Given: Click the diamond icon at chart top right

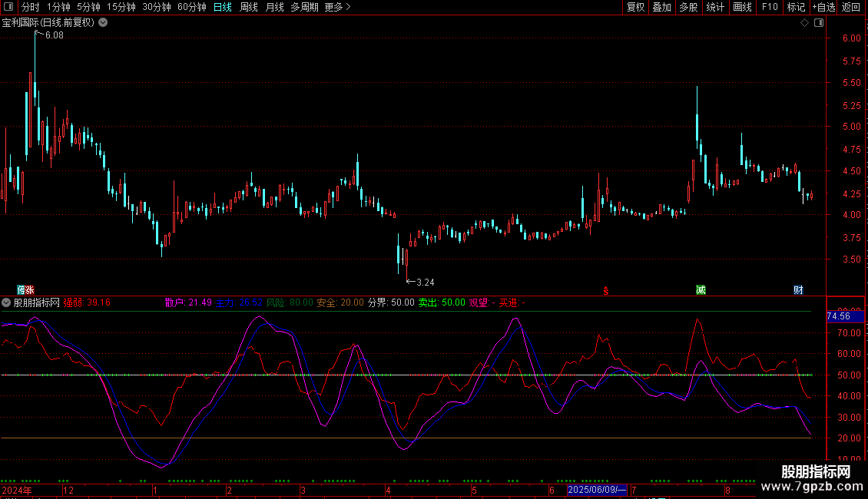Looking at the screenshot, I should point(804,23).
